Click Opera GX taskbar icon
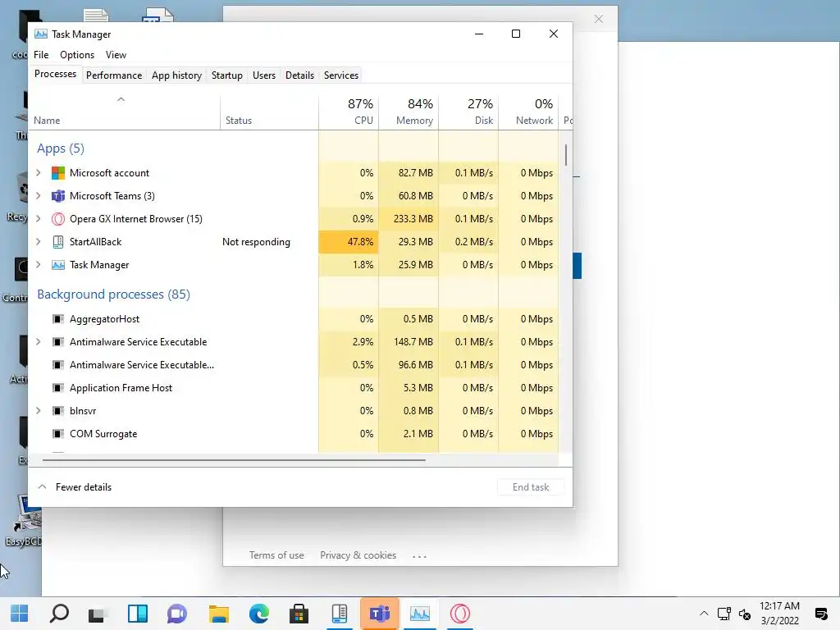The height and width of the screenshot is (630, 840). click(459, 614)
